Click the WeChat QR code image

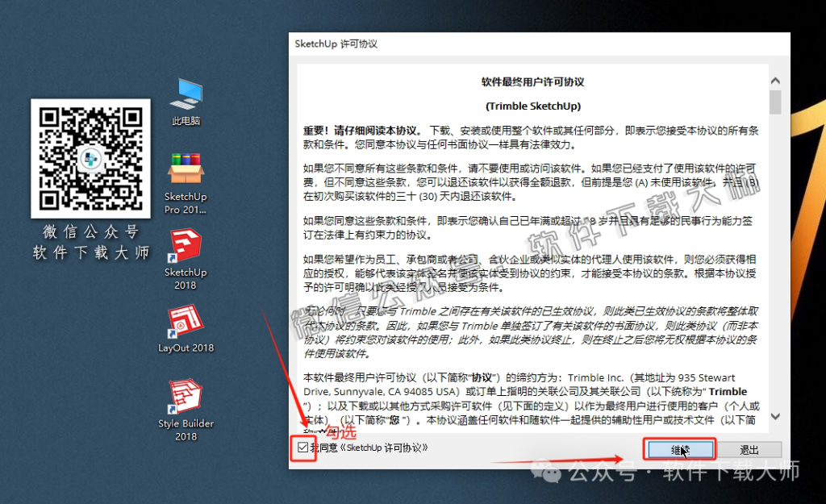coord(90,157)
